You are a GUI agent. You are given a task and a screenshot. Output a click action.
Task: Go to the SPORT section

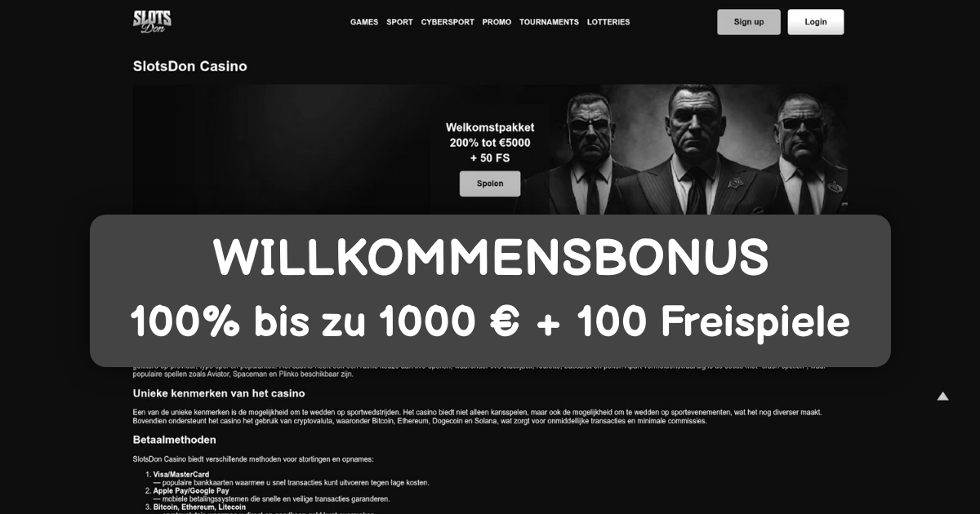pos(399,22)
